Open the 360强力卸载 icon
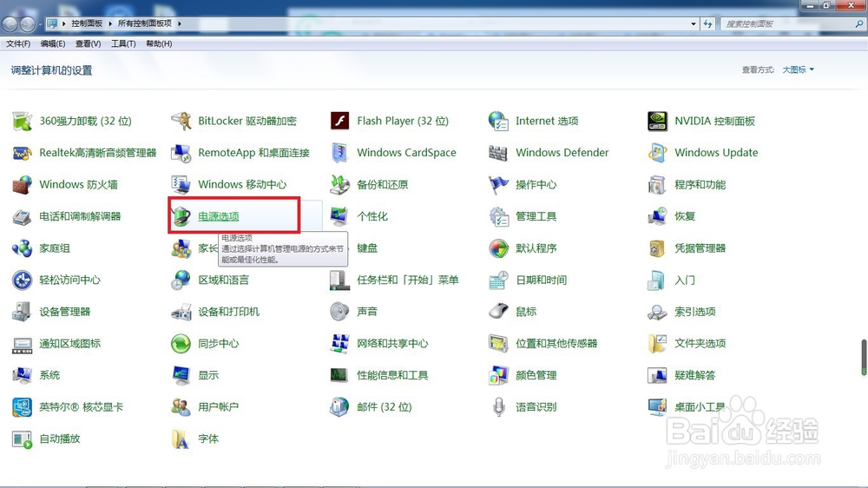868x488 pixels. click(23, 121)
